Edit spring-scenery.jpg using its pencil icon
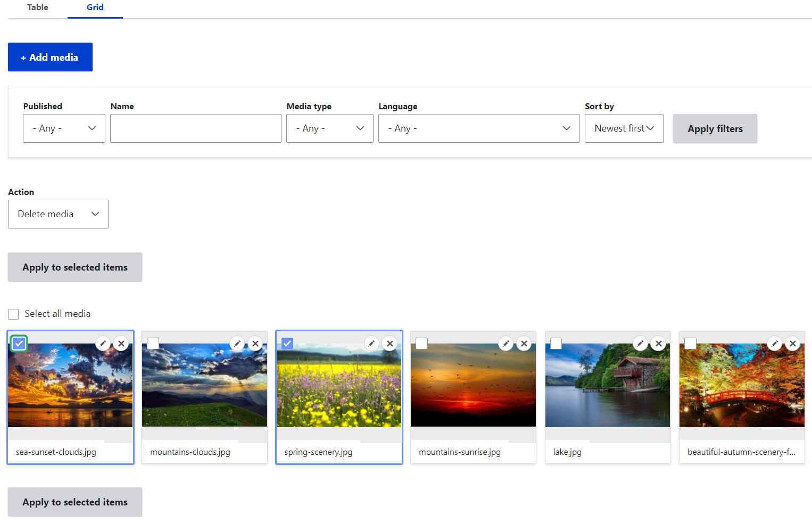 (x=371, y=344)
